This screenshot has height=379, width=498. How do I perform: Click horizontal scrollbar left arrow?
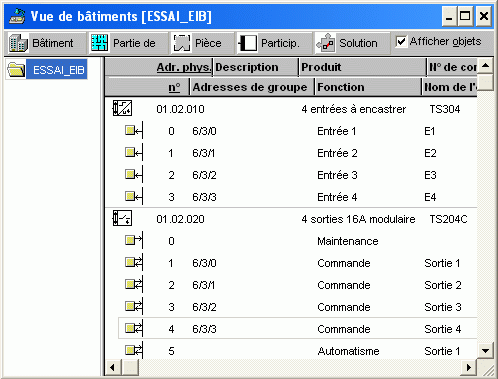112,367
